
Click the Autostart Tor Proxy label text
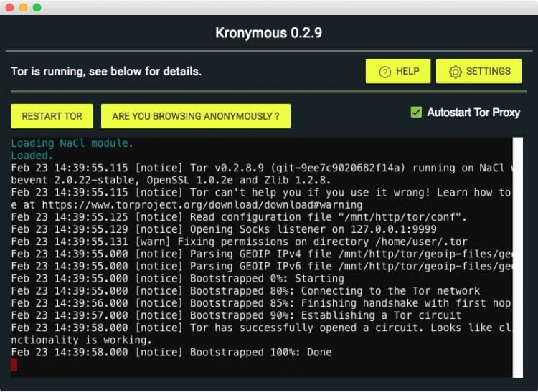473,113
